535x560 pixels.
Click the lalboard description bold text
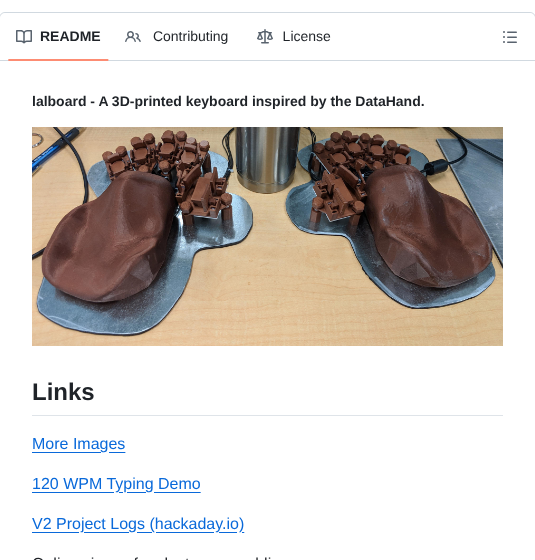pyautogui.click(x=228, y=101)
